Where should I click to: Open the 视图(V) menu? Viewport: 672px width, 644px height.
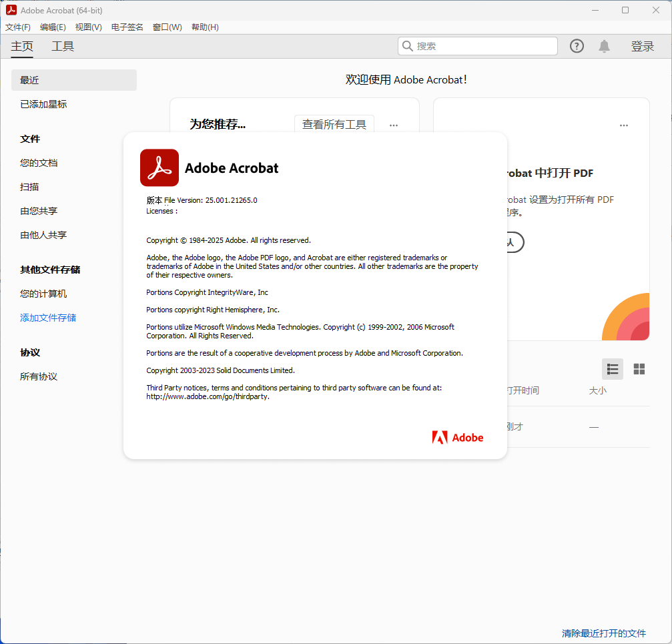88,27
